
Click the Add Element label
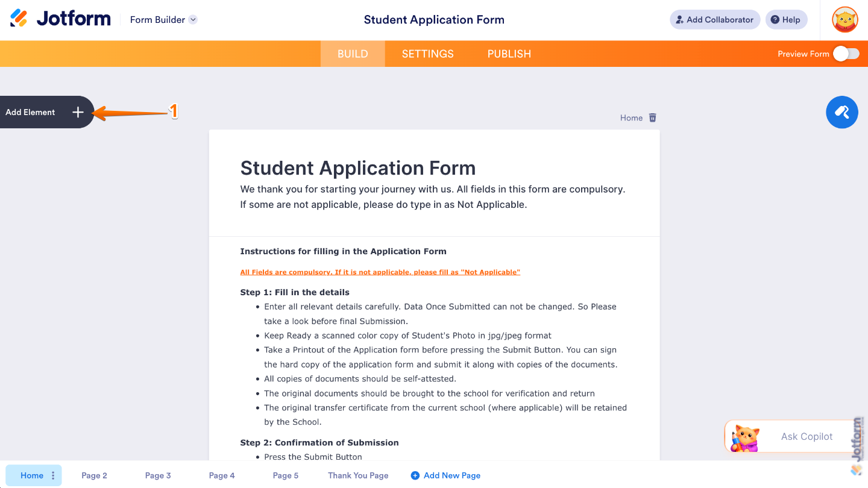pos(30,112)
